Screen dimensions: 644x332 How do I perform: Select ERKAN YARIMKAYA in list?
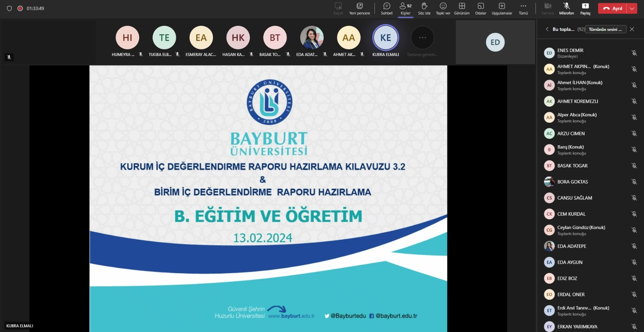point(590,326)
